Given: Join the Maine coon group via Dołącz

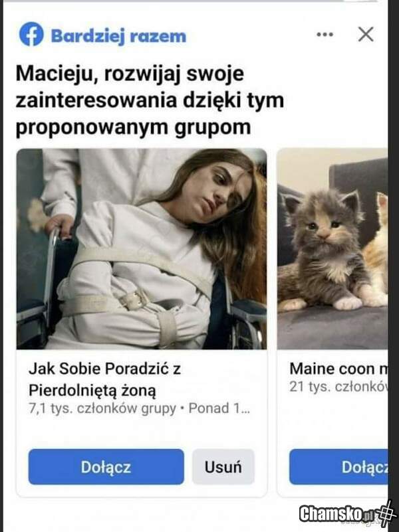Looking at the screenshot, I should click(x=338, y=467).
